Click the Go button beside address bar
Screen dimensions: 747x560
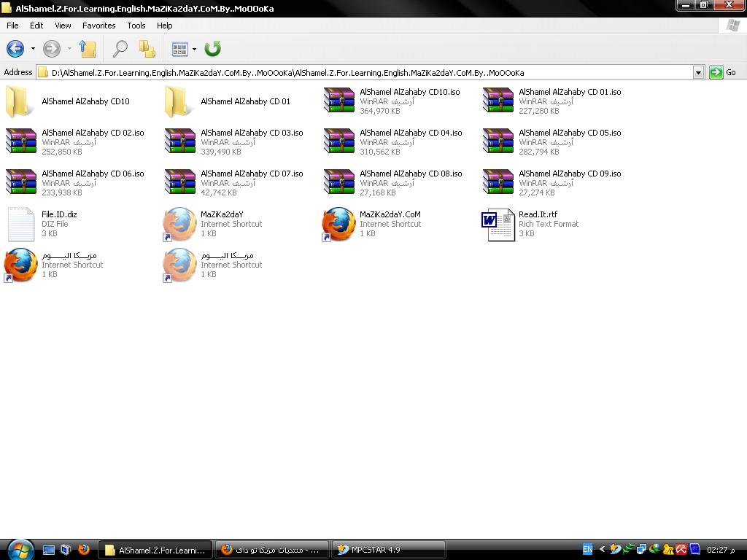(724, 72)
